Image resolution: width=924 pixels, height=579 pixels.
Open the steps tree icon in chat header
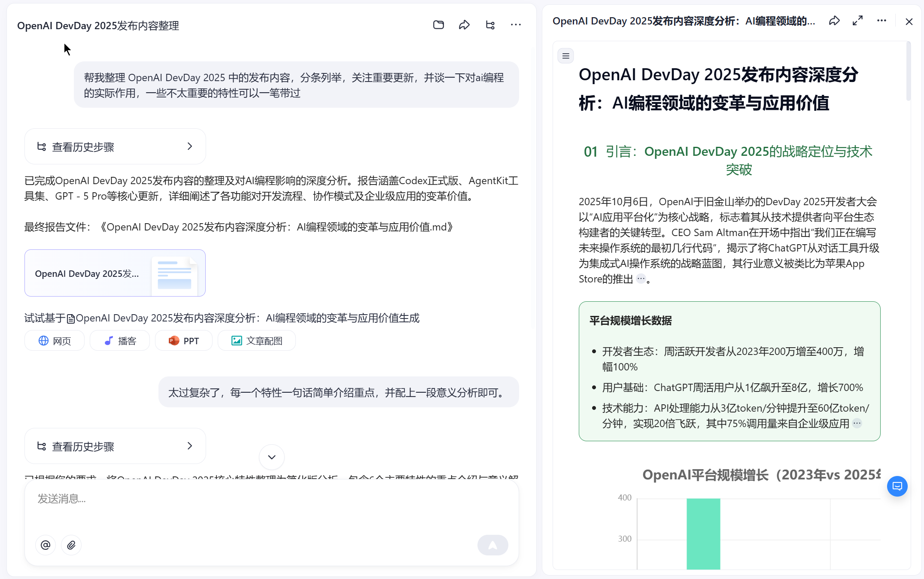(490, 25)
